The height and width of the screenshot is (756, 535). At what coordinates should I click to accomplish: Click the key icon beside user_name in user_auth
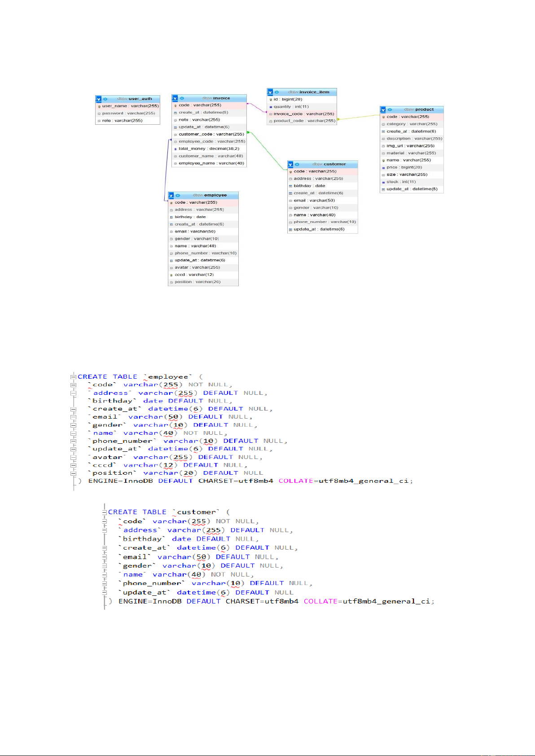click(x=99, y=106)
